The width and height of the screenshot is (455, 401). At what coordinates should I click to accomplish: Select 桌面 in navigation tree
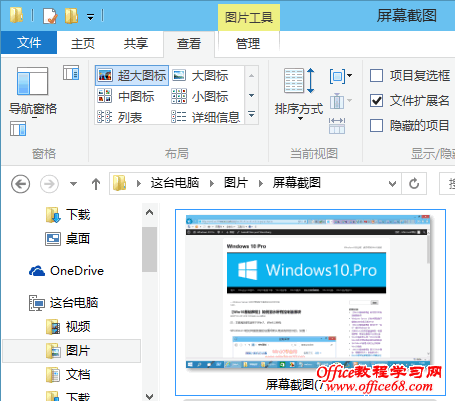tap(68, 239)
